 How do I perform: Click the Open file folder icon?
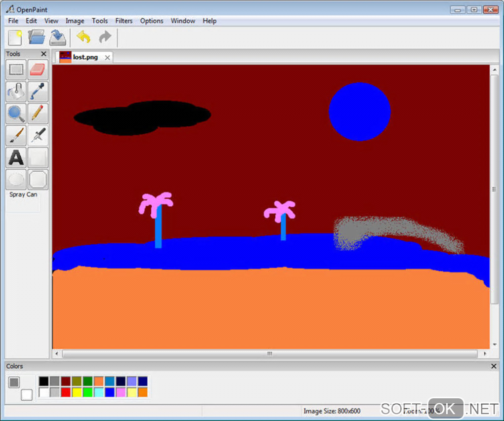pos(37,37)
